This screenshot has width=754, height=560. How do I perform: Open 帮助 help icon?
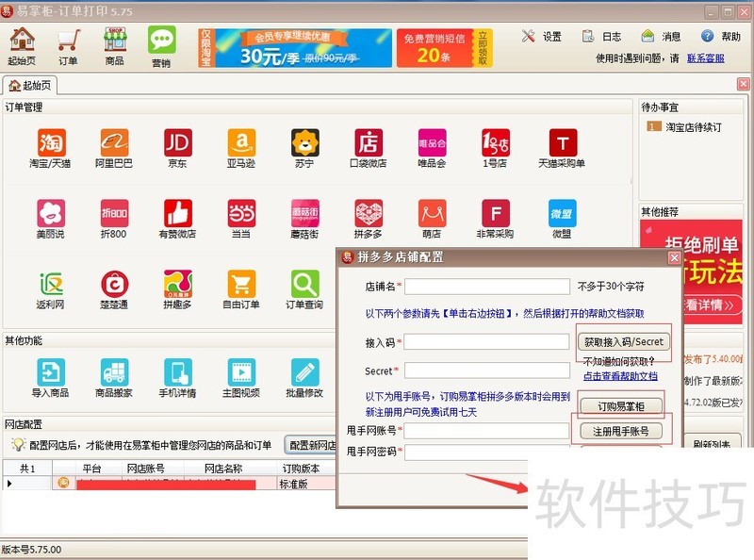point(720,37)
